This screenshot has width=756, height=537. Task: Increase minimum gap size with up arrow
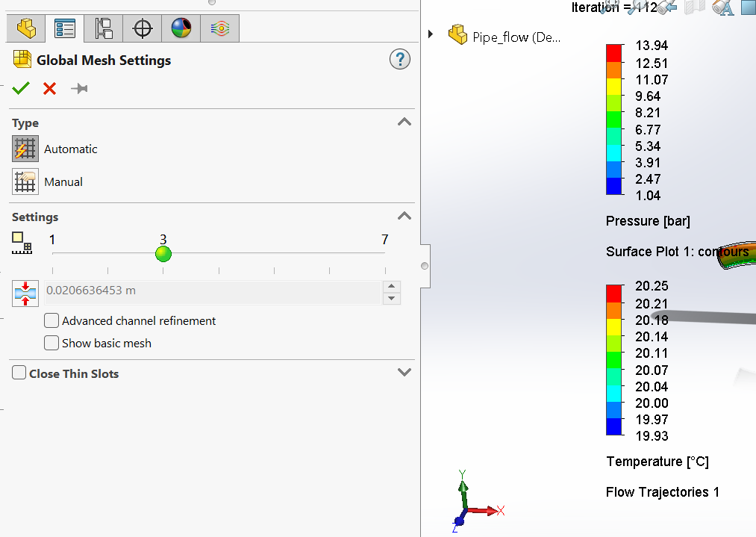pyautogui.click(x=392, y=286)
